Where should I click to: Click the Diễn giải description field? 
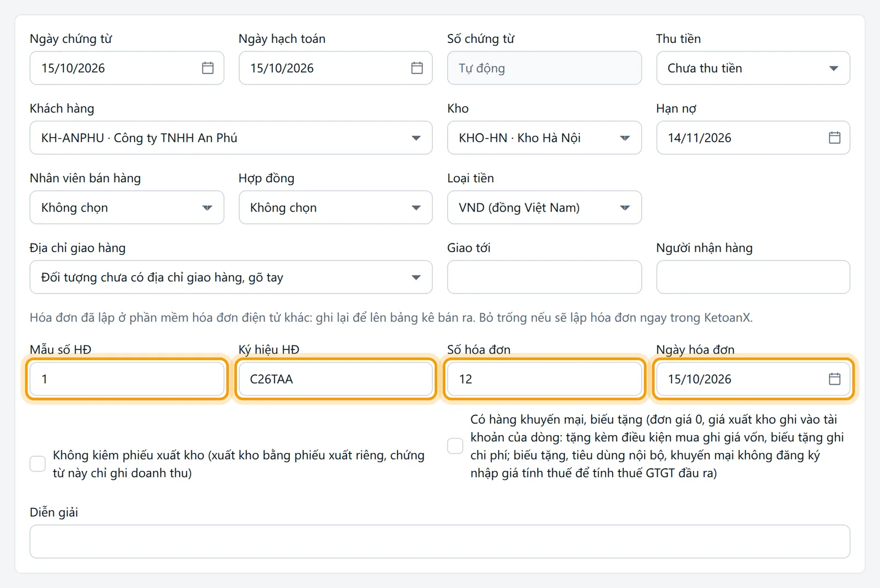(x=440, y=542)
